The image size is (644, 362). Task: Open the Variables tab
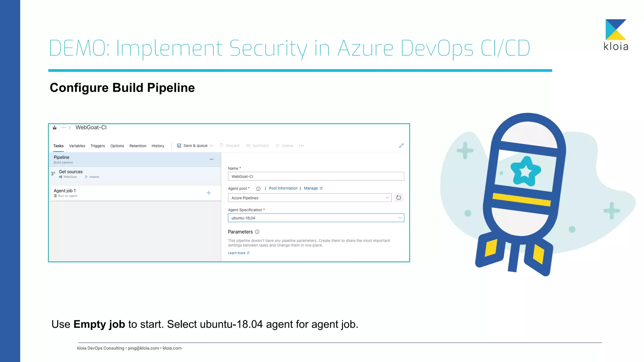coord(77,146)
